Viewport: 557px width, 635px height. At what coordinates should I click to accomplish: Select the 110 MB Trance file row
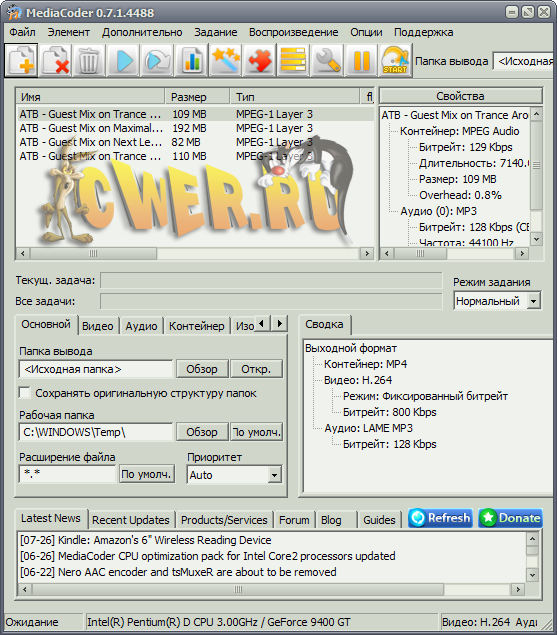coord(195,156)
